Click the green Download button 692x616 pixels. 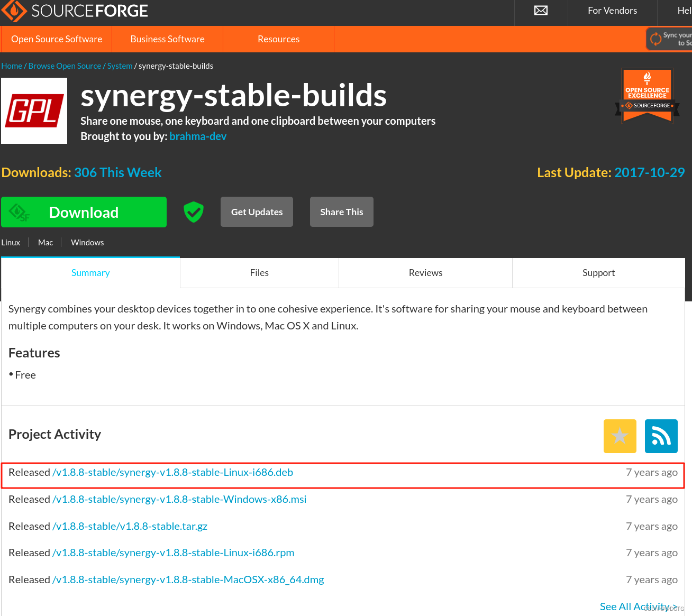click(x=84, y=212)
